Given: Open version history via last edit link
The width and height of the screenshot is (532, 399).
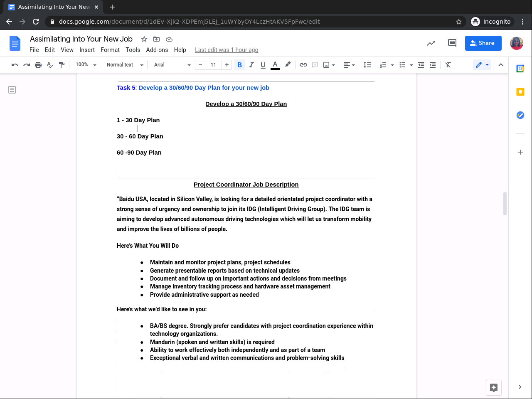Looking at the screenshot, I should coord(227,50).
